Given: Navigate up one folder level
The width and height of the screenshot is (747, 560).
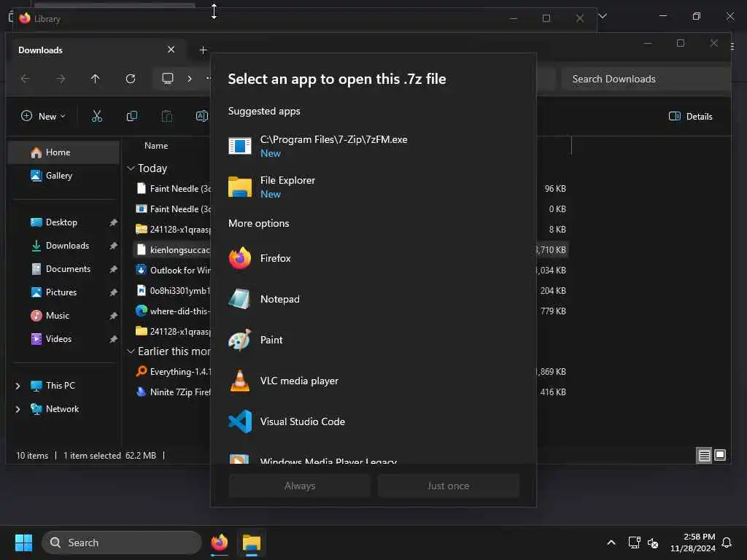Looking at the screenshot, I should 96,79.
